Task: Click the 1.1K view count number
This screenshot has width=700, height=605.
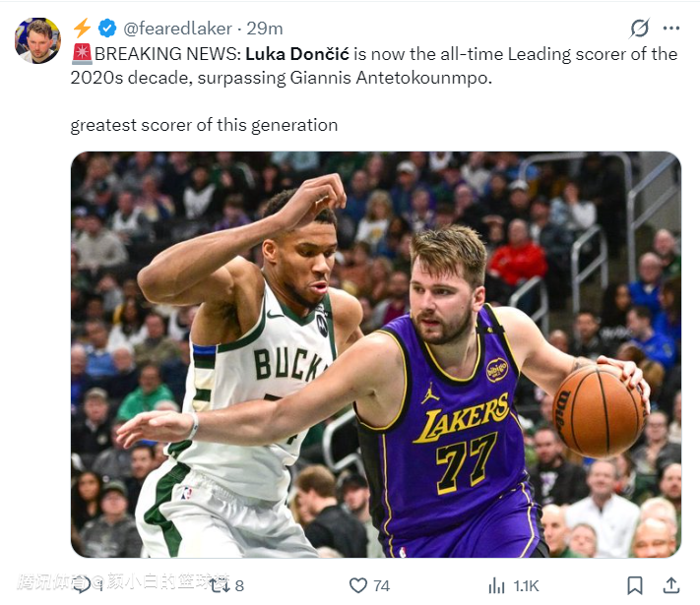Action: pyautogui.click(x=527, y=585)
